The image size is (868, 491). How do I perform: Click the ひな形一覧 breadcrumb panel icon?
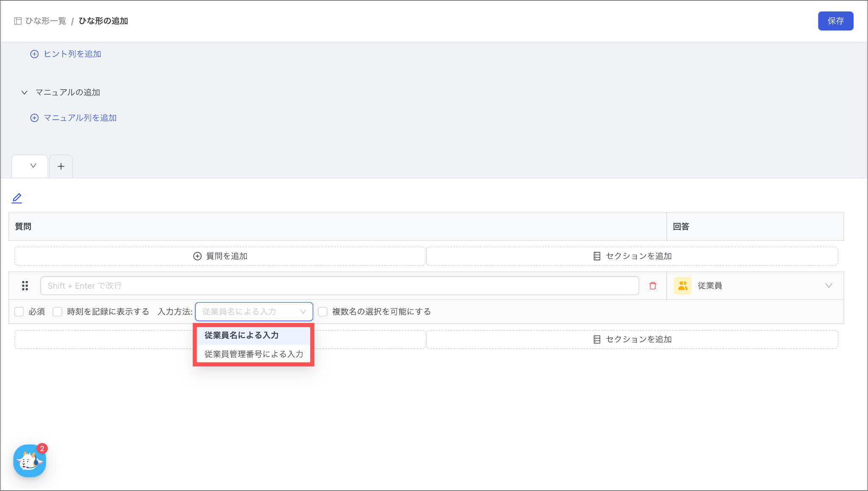click(18, 21)
